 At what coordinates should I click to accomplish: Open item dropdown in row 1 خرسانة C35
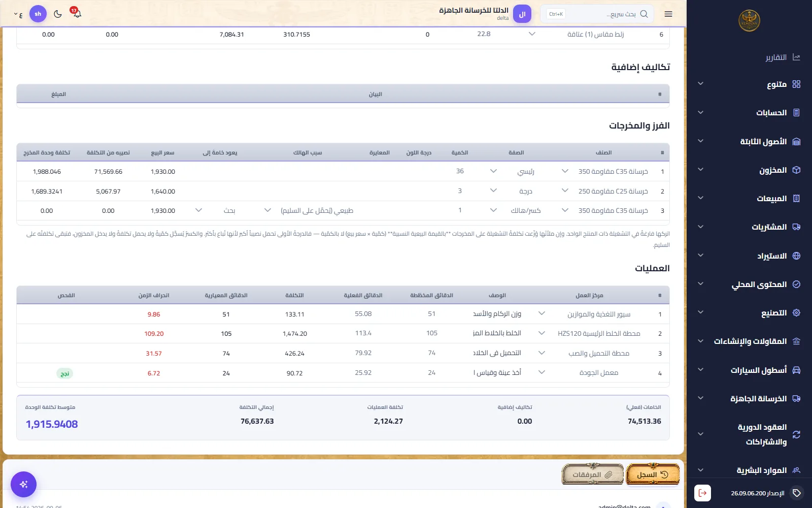pyautogui.click(x=565, y=171)
